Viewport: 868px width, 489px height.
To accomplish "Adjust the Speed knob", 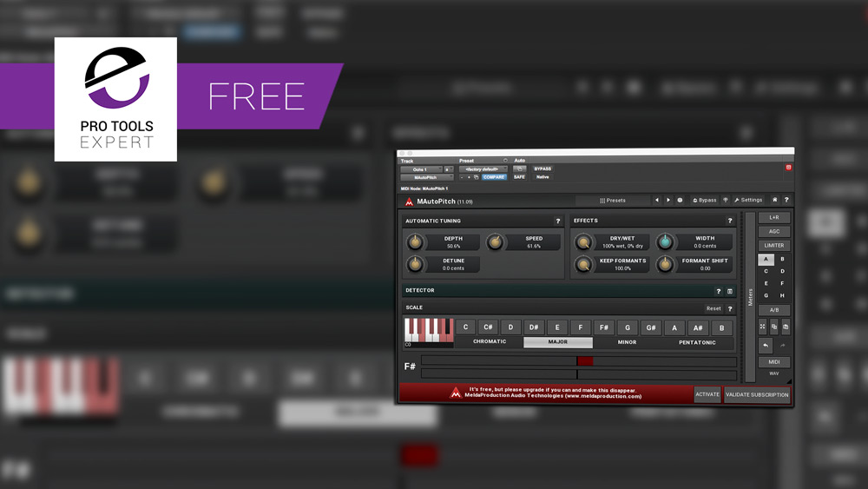I will (x=496, y=242).
